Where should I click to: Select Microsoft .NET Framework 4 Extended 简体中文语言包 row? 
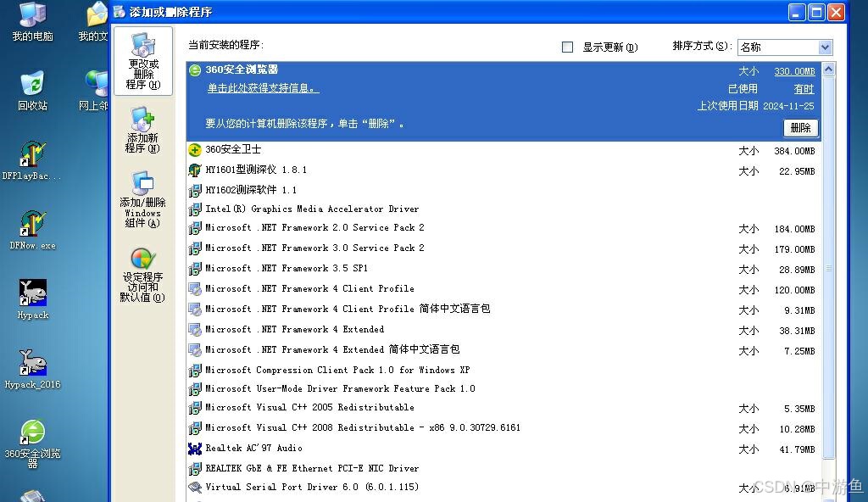(x=504, y=350)
